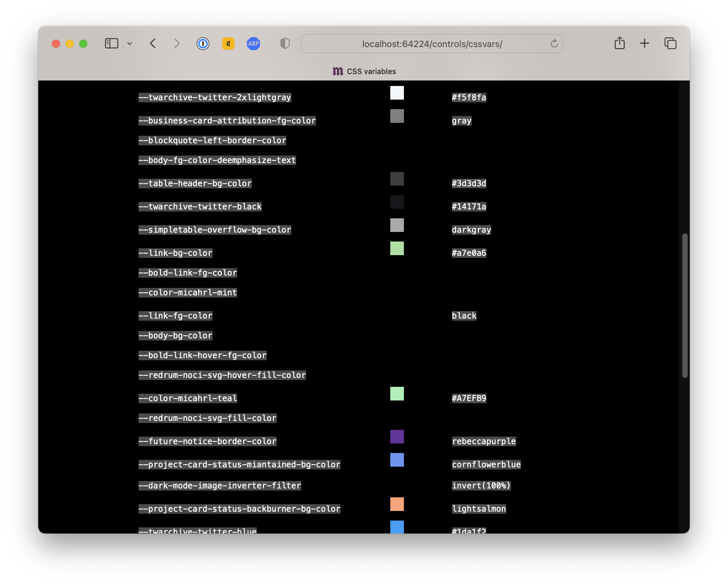Toggle the Safari sidebar
728x584 pixels.
[111, 43]
